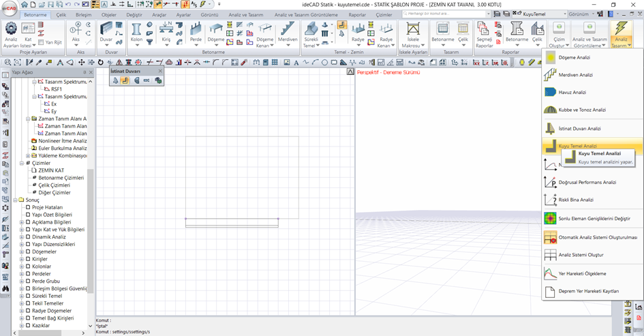This screenshot has width=644, height=336.
Task: Select the Merdiven stairs tool
Action: [287, 29]
